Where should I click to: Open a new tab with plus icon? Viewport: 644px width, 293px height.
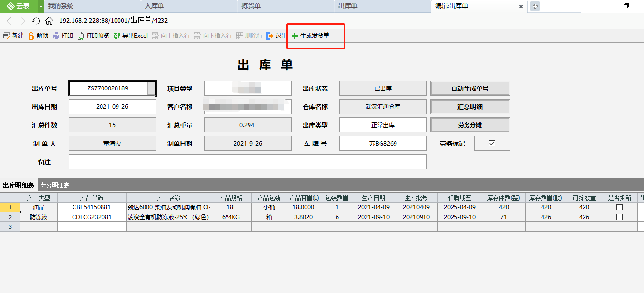(535, 6)
